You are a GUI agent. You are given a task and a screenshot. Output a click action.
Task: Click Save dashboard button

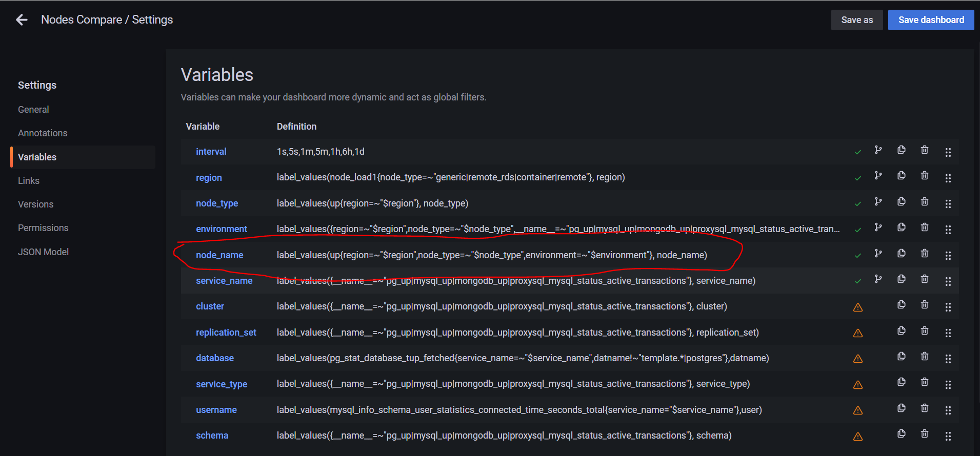click(x=931, y=20)
